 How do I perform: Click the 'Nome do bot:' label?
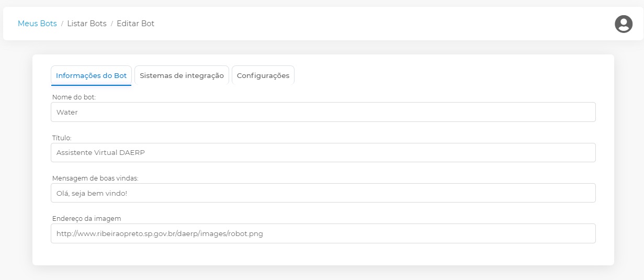coord(74,97)
